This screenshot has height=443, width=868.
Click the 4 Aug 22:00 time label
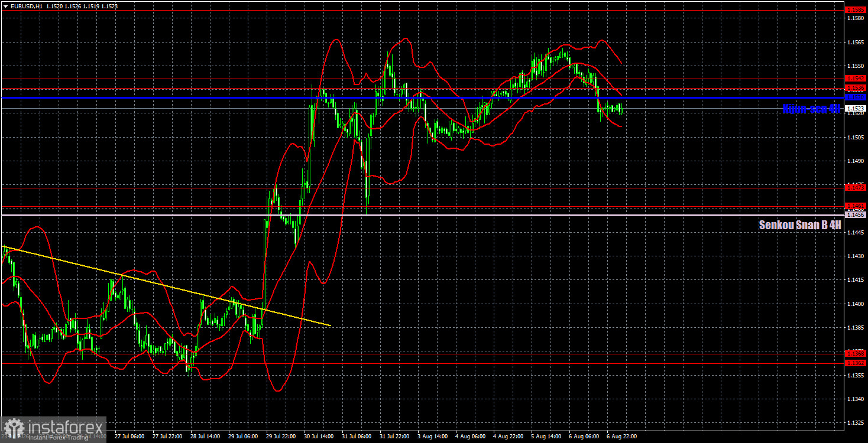(x=507, y=437)
